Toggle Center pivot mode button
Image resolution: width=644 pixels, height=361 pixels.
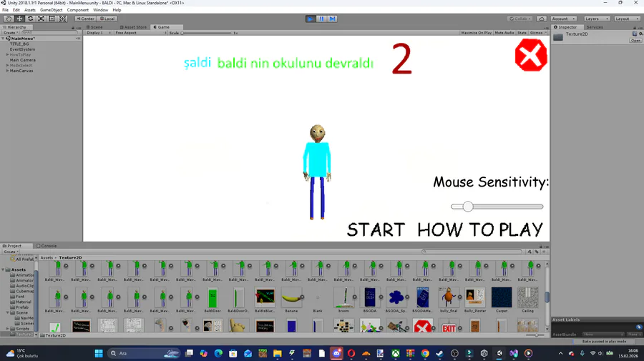click(x=85, y=19)
